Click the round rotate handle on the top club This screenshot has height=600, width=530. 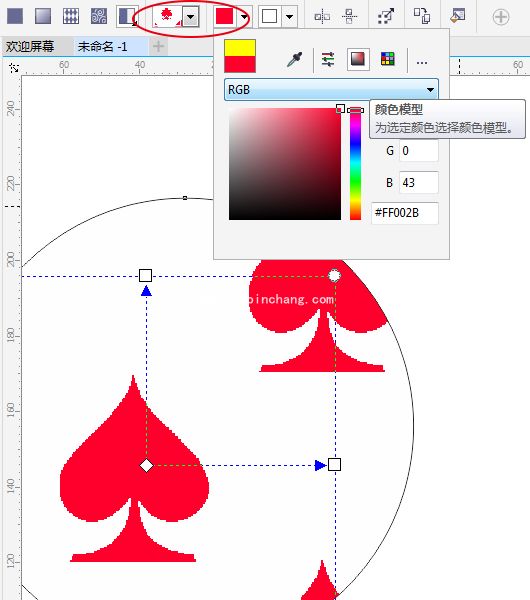(x=334, y=276)
